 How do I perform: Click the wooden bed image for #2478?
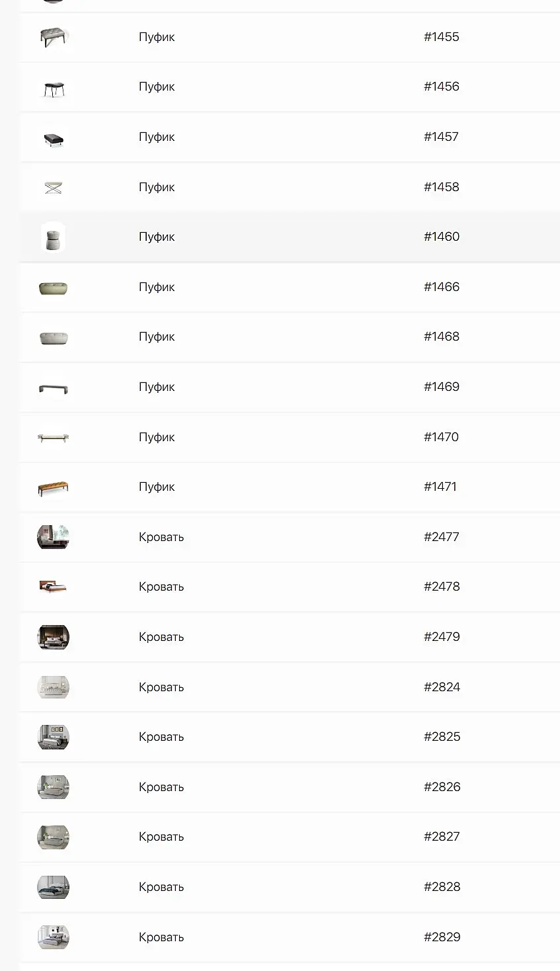pos(53,587)
